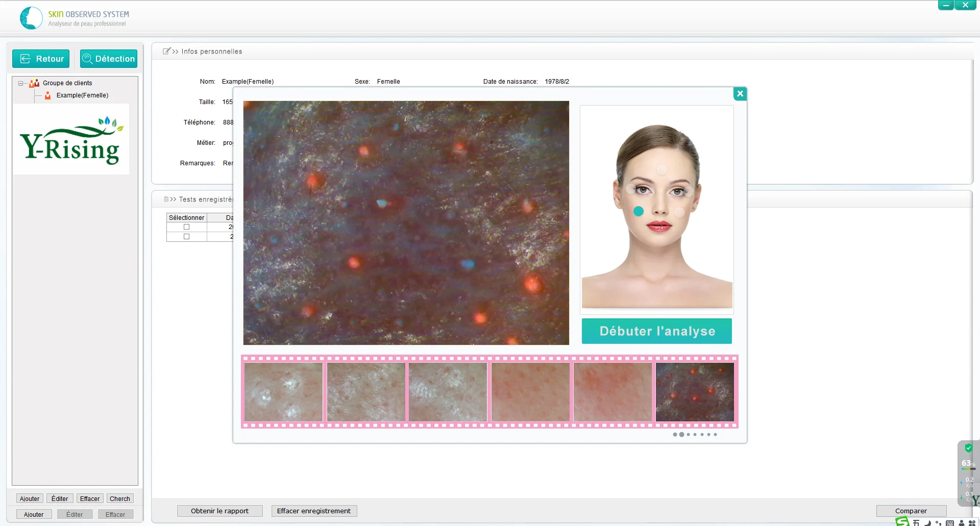Click upper Ajouter client button
Image resolution: width=980 pixels, height=526 pixels.
[x=30, y=498]
